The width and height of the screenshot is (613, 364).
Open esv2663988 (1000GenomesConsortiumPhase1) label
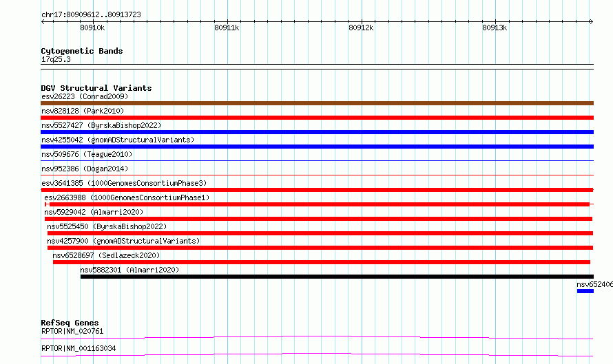click(127, 197)
